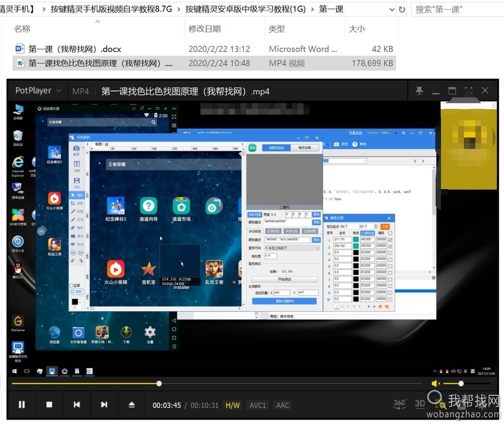The height and width of the screenshot is (424, 504).
Task: Toggle checkbox for color record row 3
Action: click(390, 253)
